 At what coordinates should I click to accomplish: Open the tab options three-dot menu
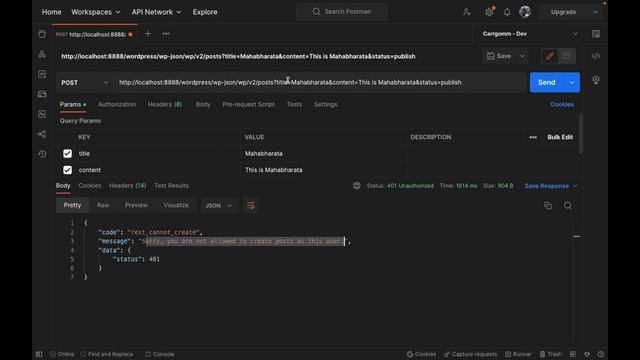click(x=166, y=34)
